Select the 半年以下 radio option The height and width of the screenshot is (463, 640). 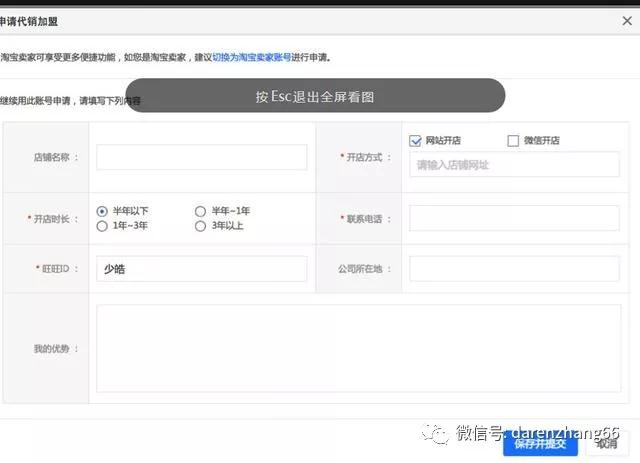(102, 211)
